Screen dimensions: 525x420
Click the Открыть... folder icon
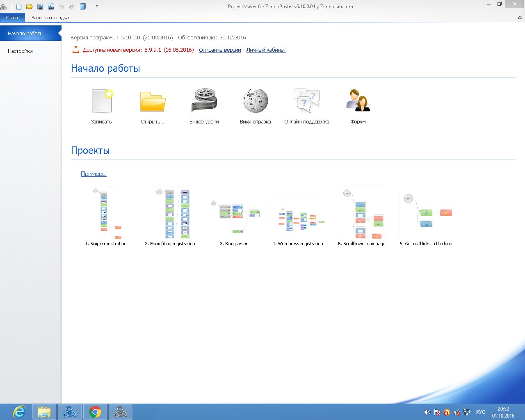pos(153,101)
